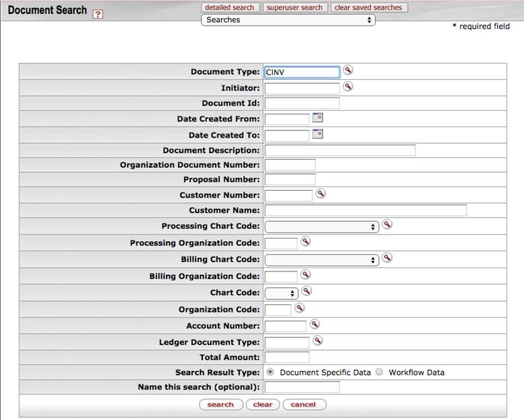The height and width of the screenshot is (420, 524).
Task: Click clear saved searches button
Action: 369,7
